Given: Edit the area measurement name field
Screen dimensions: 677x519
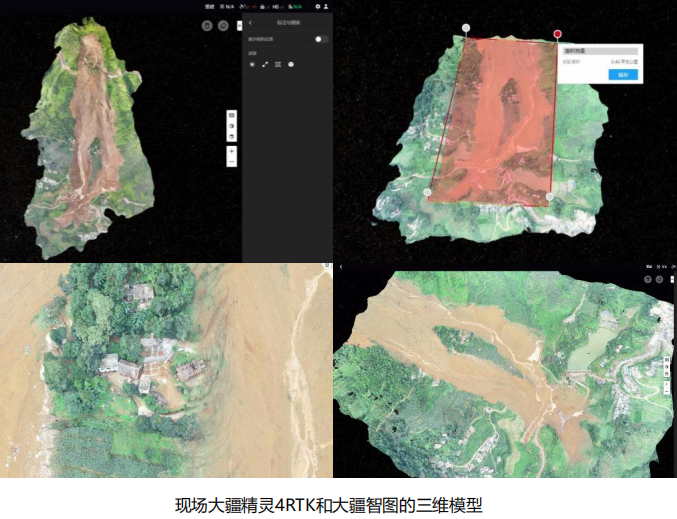Looking at the screenshot, I should tap(599, 49).
